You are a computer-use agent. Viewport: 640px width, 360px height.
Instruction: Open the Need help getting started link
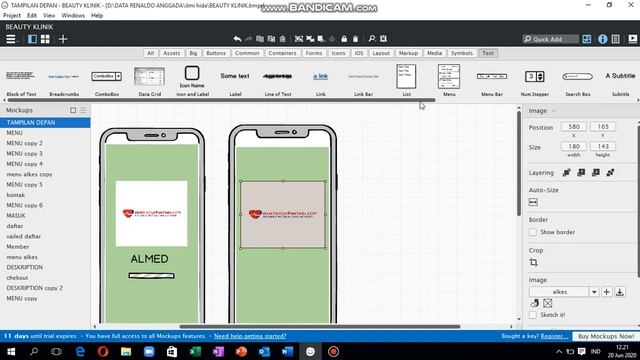click(x=250, y=336)
